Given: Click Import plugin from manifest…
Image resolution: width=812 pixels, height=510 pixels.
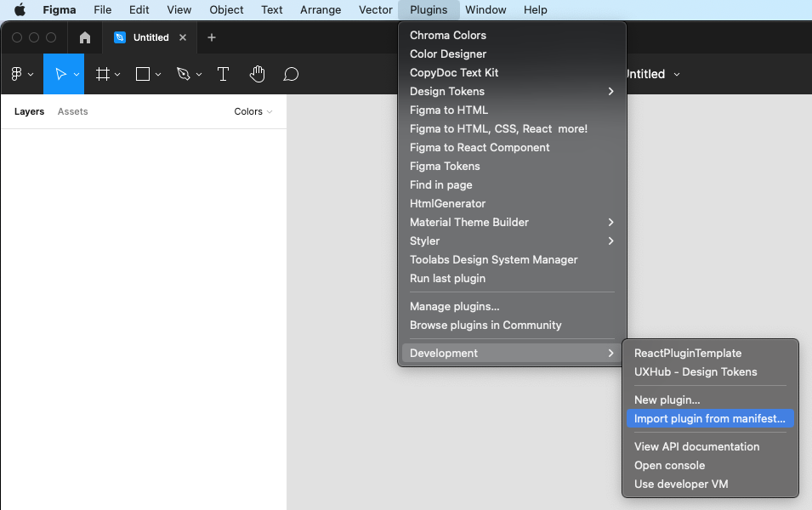Looking at the screenshot, I should tap(709, 418).
